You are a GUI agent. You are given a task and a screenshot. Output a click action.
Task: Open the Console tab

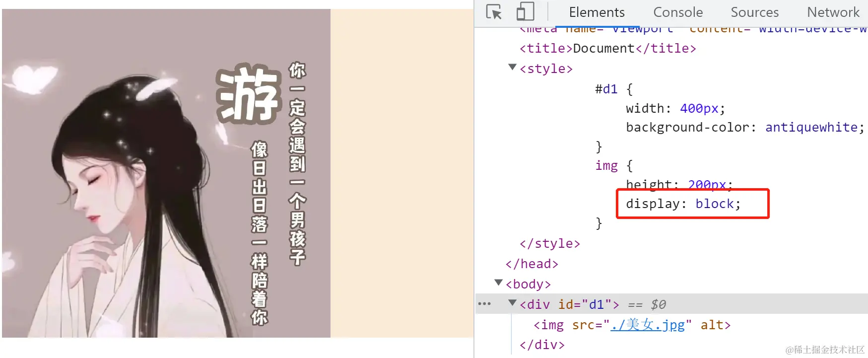click(678, 12)
